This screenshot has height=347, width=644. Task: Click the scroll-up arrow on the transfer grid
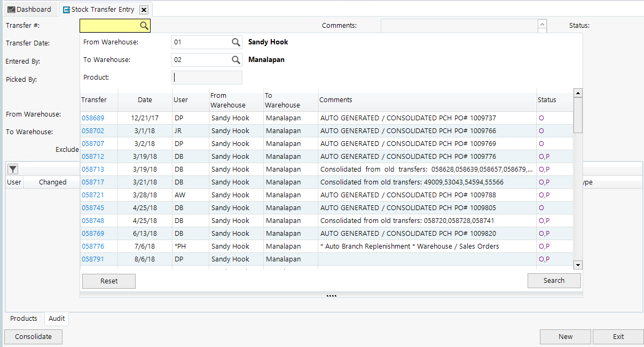pos(577,92)
